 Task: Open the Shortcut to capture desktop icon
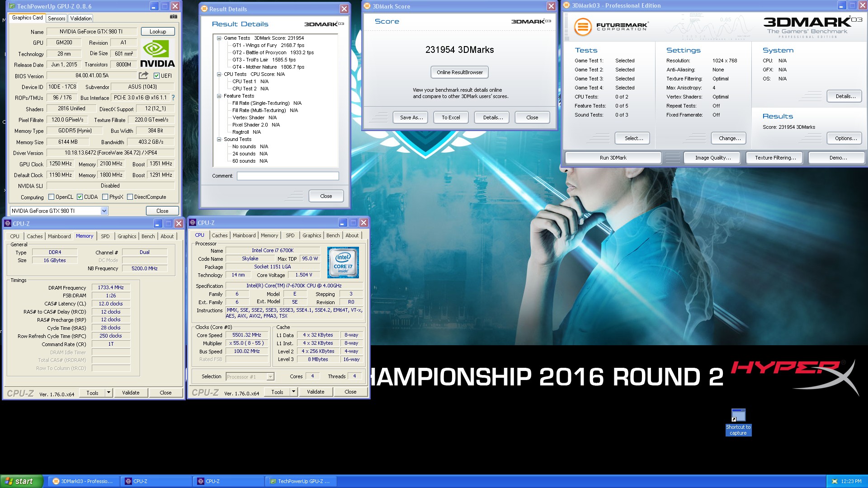(x=738, y=422)
